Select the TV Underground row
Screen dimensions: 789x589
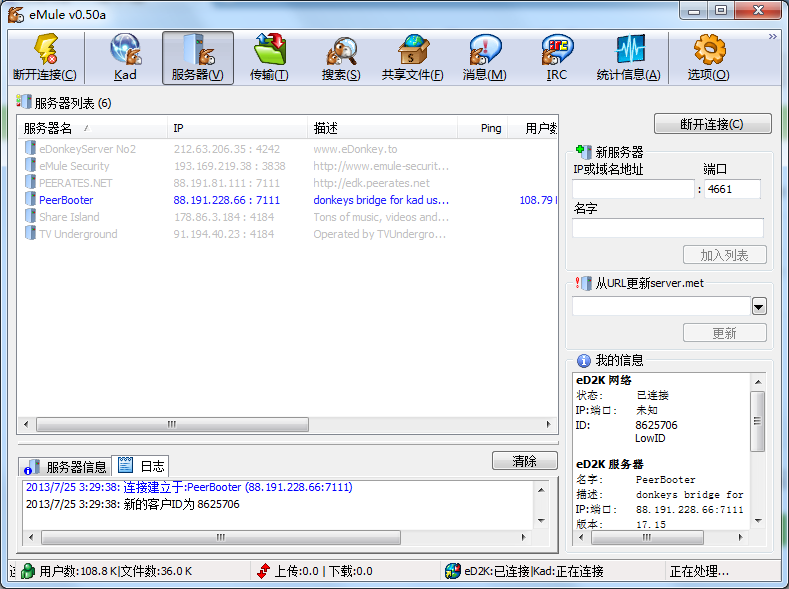pyautogui.click(x=288, y=234)
